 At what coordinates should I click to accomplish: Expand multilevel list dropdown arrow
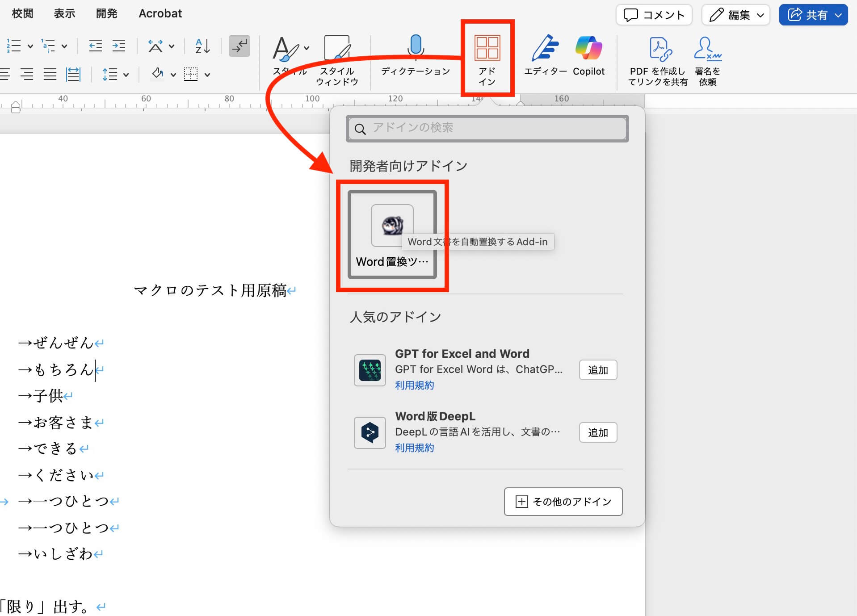click(64, 46)
